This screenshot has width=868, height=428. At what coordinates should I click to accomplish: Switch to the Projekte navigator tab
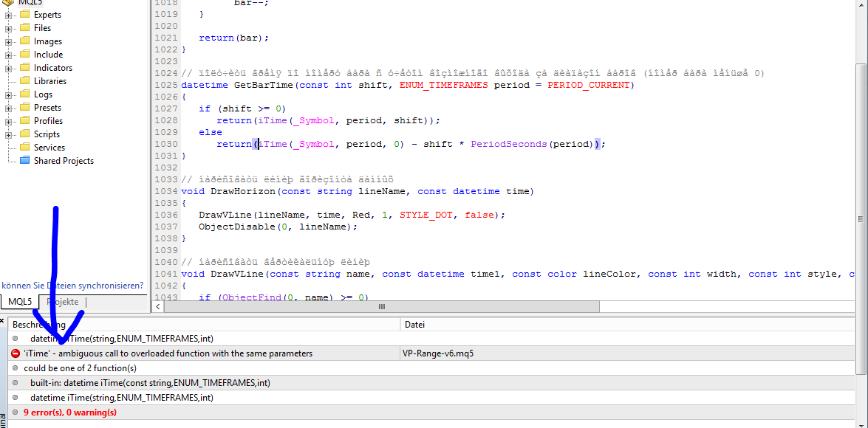tap(63, 302)
